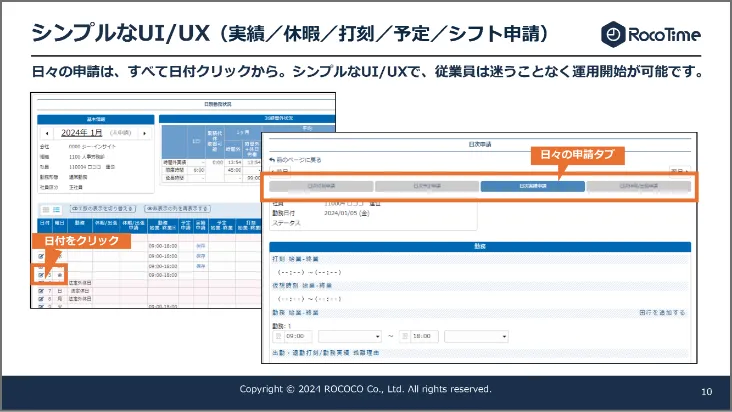Click the add row link in 勤務 section
This screenshot has width=732, height=412.
pyautogui.click(x=661, y=313)
